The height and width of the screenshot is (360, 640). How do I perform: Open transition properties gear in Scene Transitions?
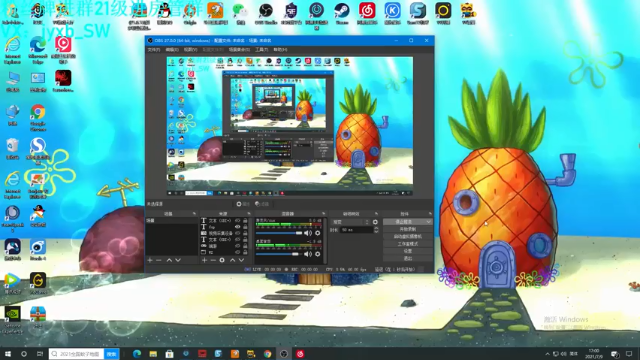[375, 222]
